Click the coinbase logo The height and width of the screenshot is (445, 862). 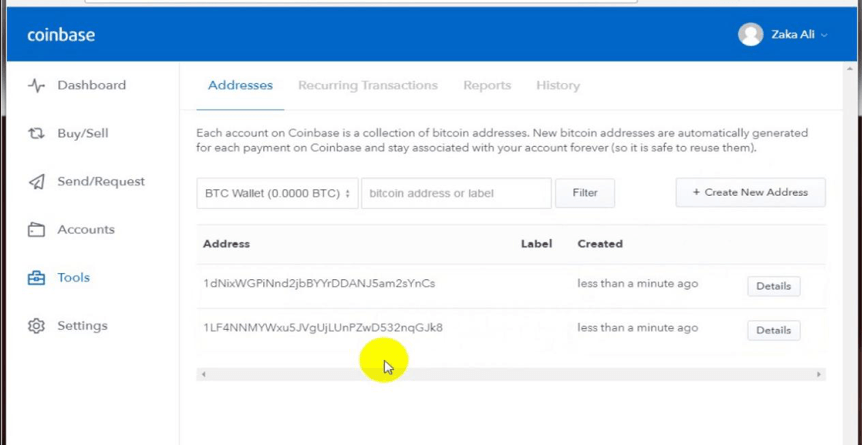(x=61, y=35)
